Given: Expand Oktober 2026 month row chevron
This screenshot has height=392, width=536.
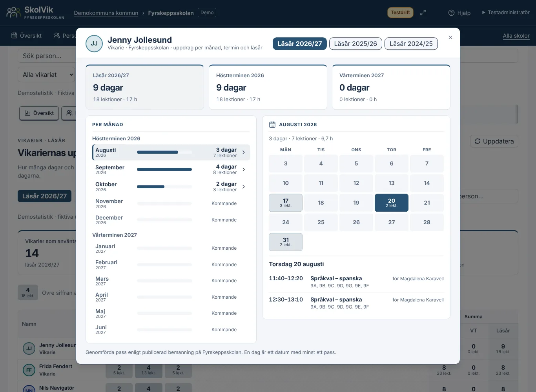Looking at the screenshot, I should [244, 187].
